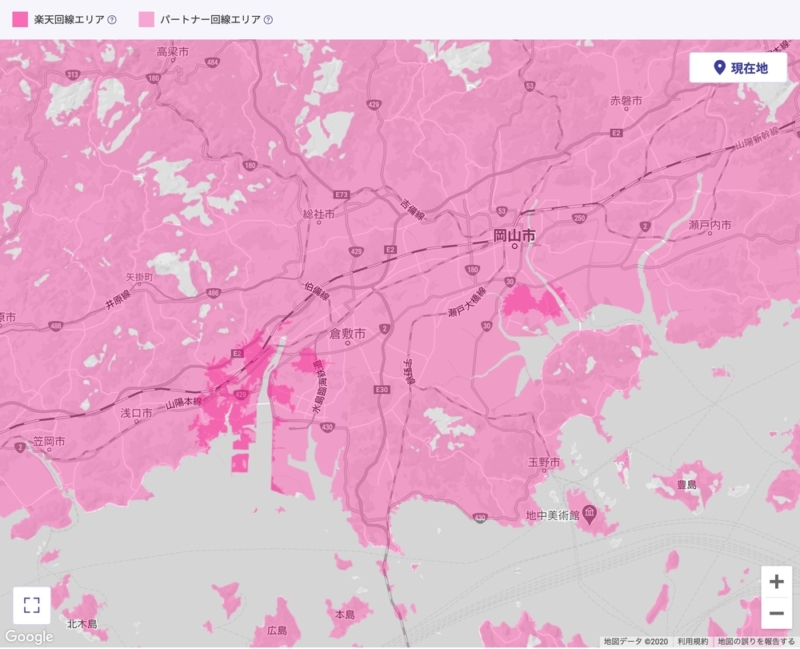The width and height of the screenshot is (800, 649).
Task: Click the 高梁市 city label
Action: click(173, 52)
